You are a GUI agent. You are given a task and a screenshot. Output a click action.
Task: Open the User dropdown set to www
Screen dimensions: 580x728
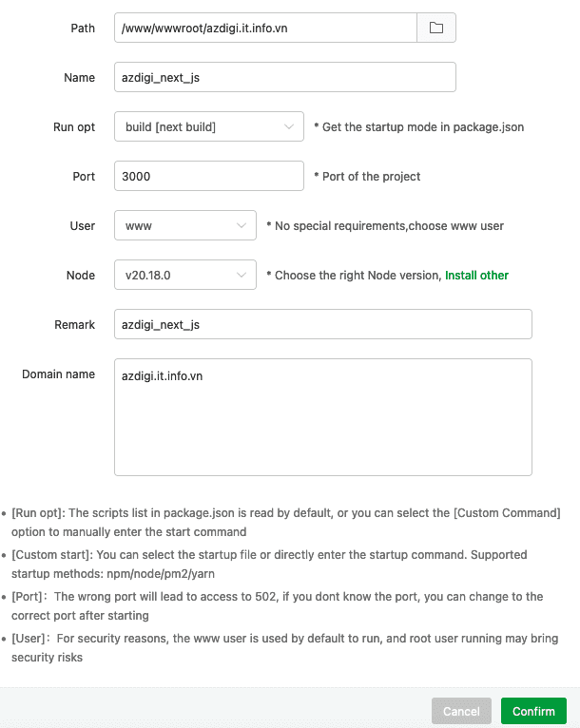pyautogui.click(x=184, y=225)
